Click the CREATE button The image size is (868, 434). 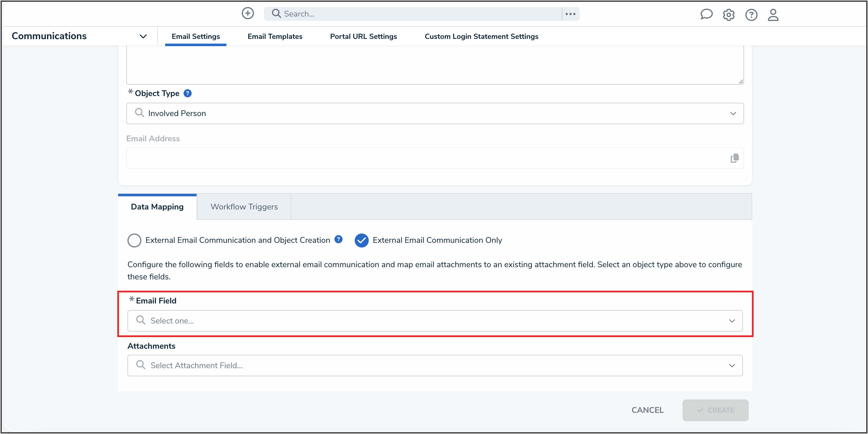715,410
